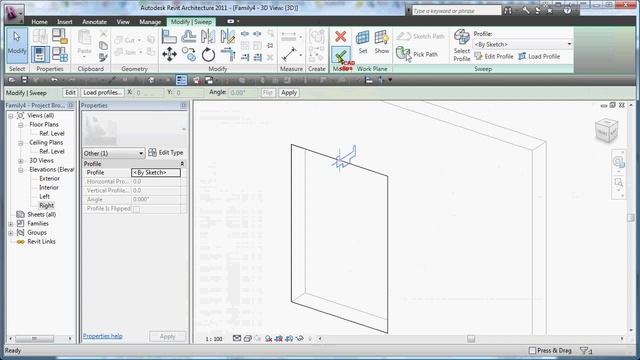Viewport: 640px width, 360px height.
Task: Select the Modify | Sweep tab
Action: pos(191,22)
